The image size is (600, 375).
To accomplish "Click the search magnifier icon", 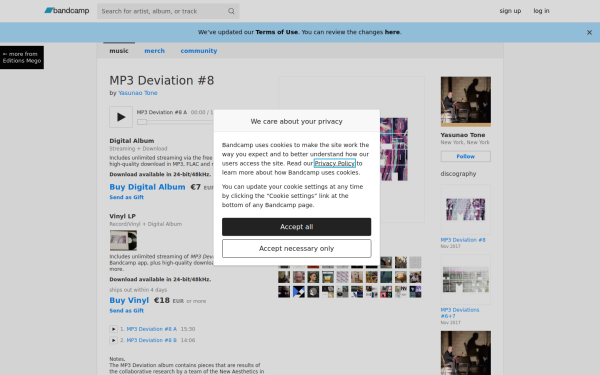I will [231, 11].
